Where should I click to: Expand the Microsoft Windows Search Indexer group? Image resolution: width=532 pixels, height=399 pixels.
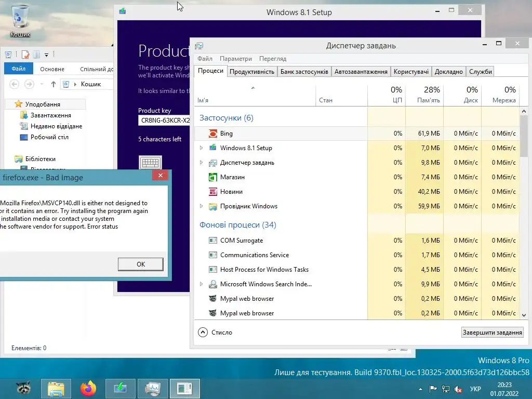coord(201,284)
